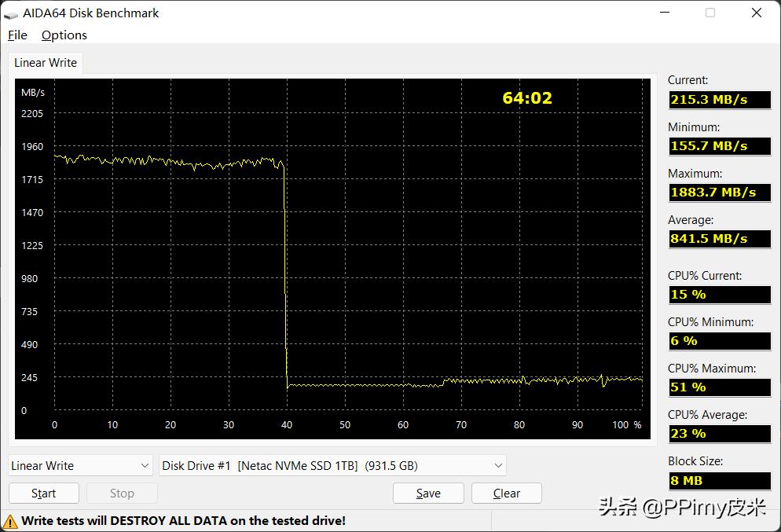Click the Average speed value 841.5 MB/s

(720, 239)
